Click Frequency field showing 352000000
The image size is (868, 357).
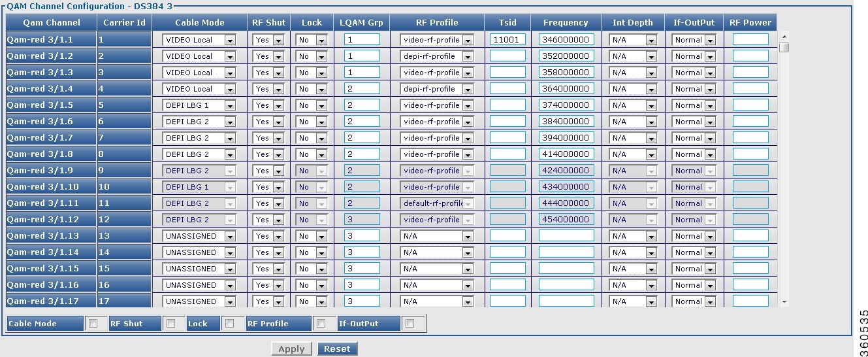[x=566, y=56]
